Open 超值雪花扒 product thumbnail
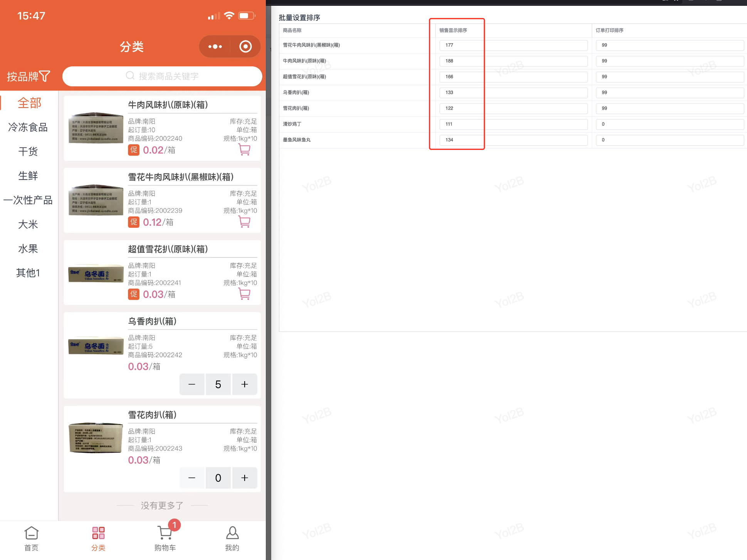 coord(96,273)
